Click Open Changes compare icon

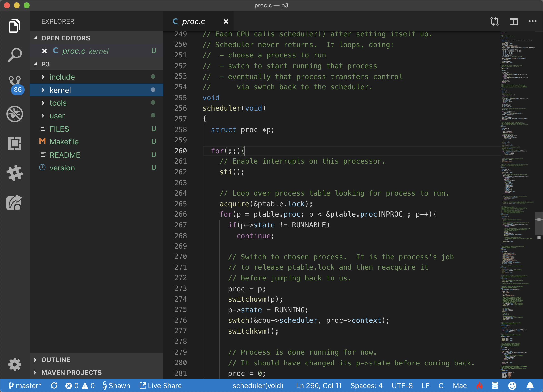pyautogui.click(x=494, y=22)
